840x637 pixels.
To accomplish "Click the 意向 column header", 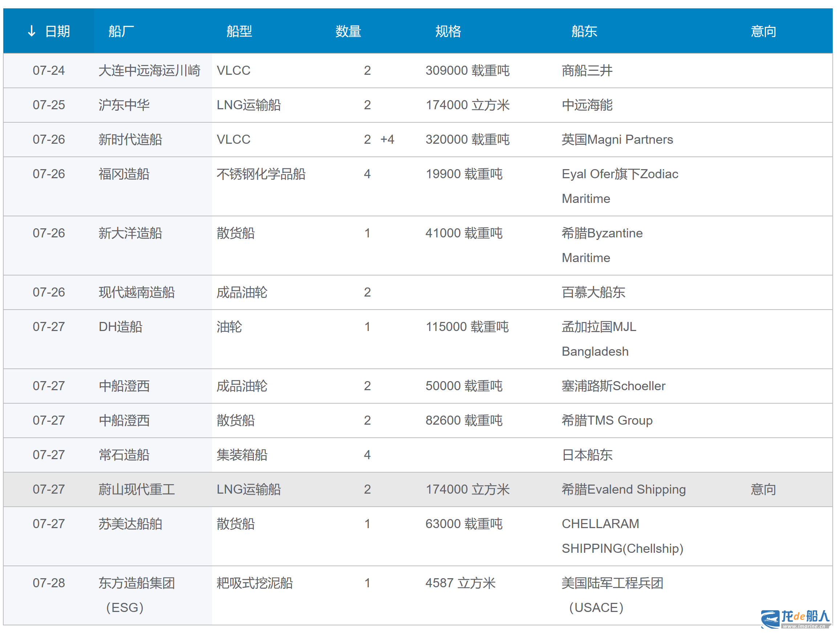I will [763, 31].
